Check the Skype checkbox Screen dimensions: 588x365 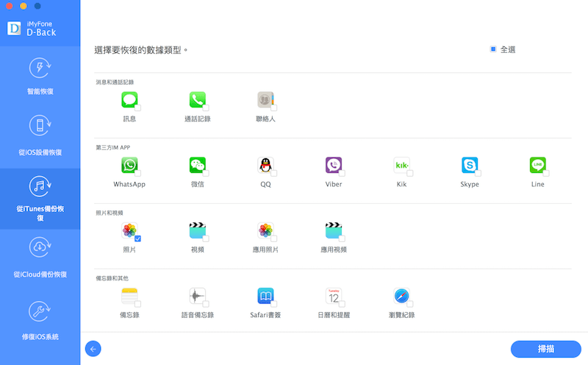click(478, 173)
